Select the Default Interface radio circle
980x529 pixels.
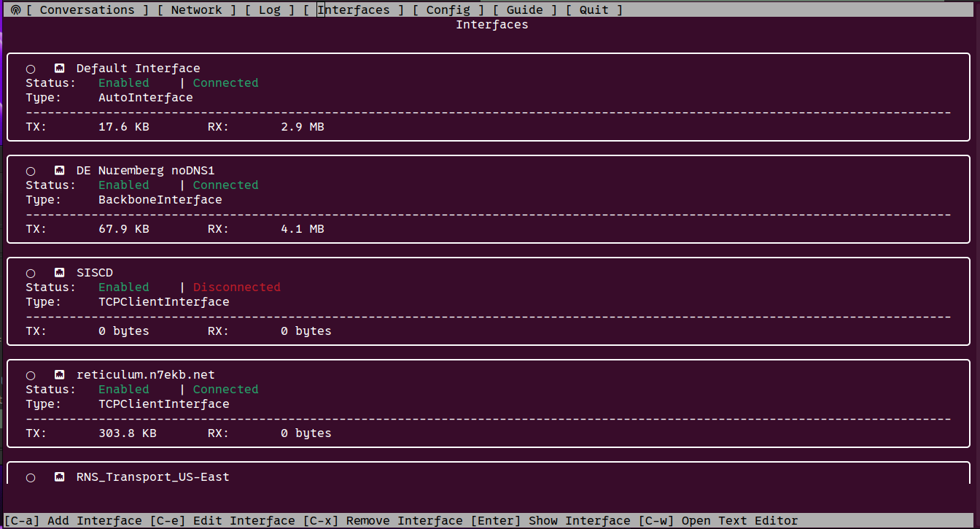pyautogui.click(x=31, y=69)
